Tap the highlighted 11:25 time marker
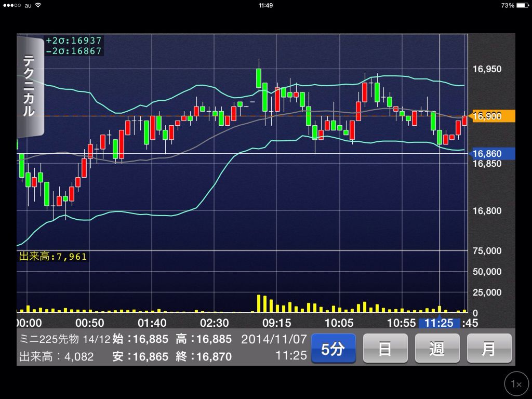 tap(439, 323)
